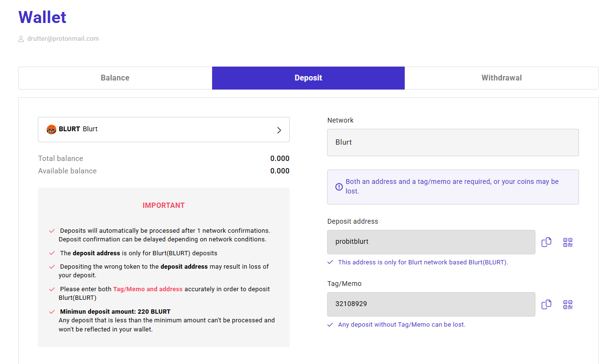Open the Withdrawal tab
This screenshot has height=364, width=613.
coord(501,78)
